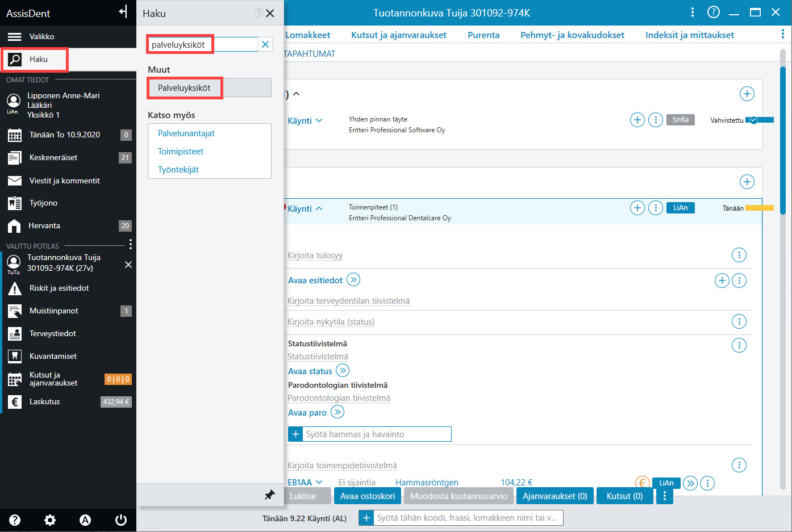Screen dimensions: 792x532
Task: Open Riskit ja esitiedot warning icon
Action: [x=14, y=288]
